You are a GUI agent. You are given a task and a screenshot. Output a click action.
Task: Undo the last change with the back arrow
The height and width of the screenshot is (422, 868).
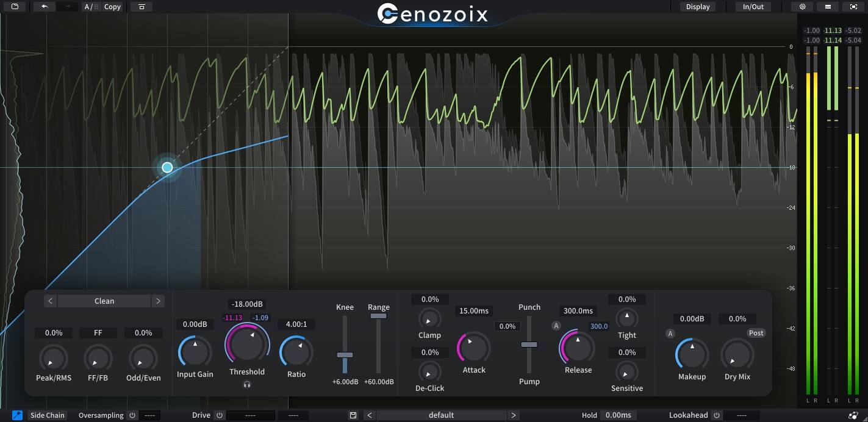[x=43, y=6]
